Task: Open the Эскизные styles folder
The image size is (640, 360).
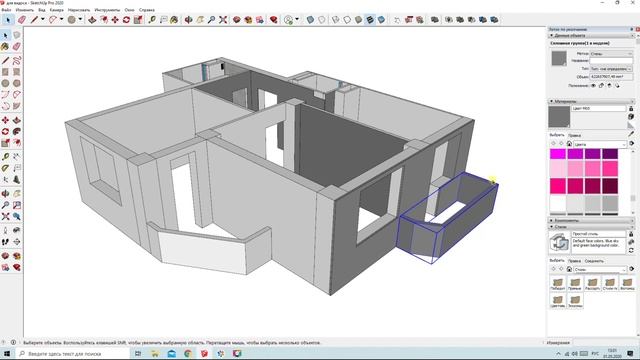Action: pos(575,301)
